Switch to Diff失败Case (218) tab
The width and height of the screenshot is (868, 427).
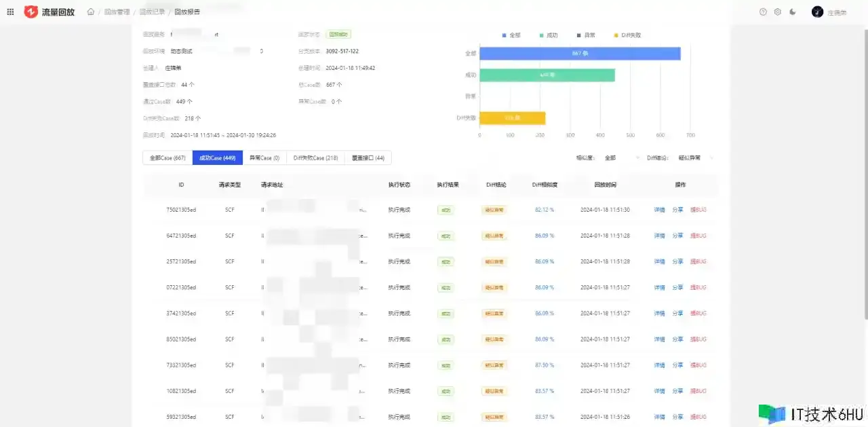(315, 158)
